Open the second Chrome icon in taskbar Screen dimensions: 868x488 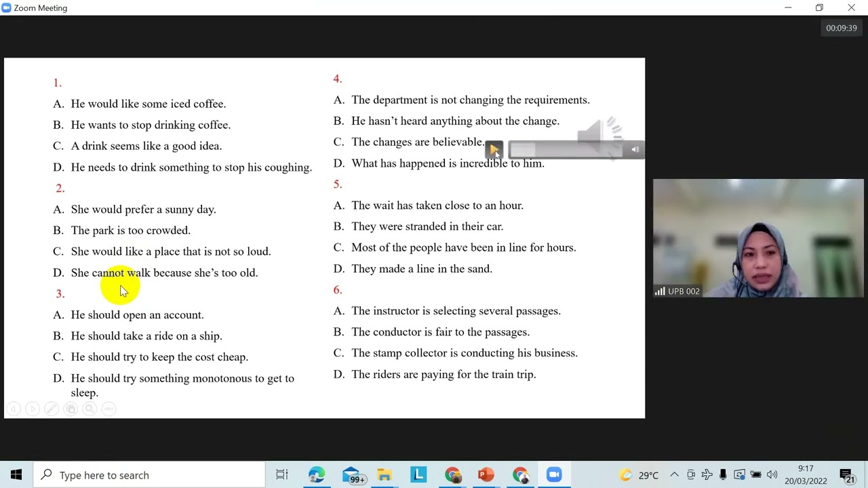click(x=520, y=475)
